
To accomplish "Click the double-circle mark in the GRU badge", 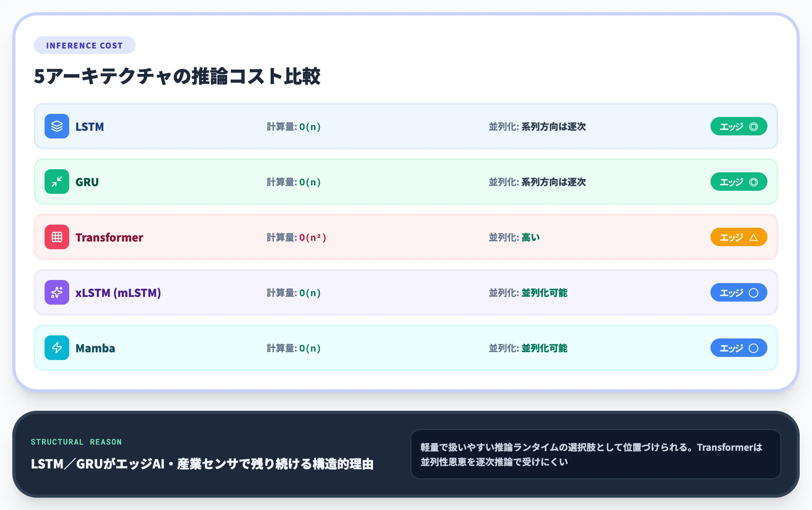I will [x=754, y=182].
